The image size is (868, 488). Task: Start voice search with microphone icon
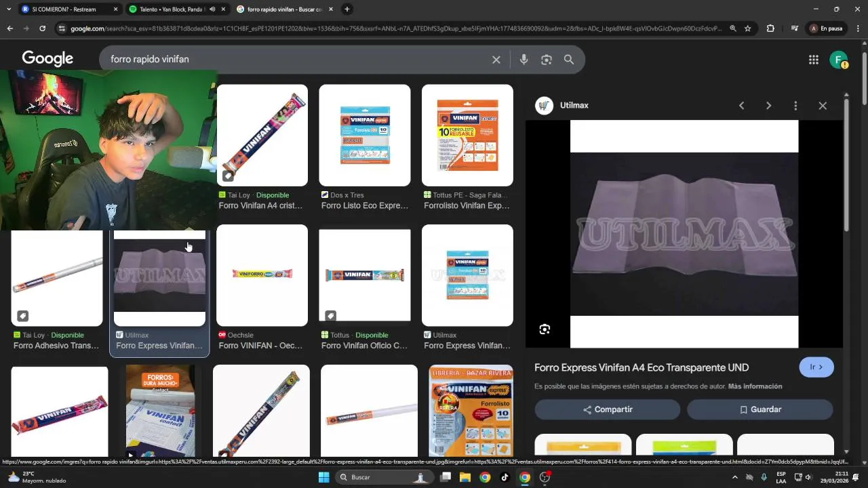tap(524, 60)
